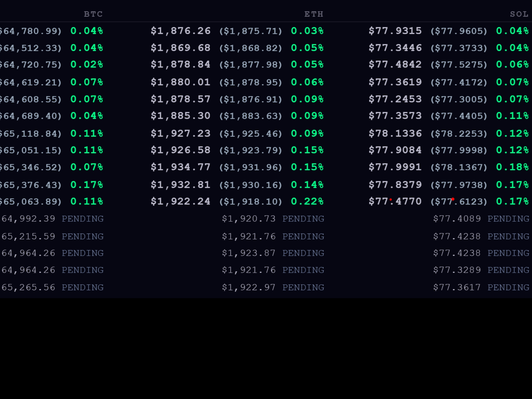532x399 pixels.
Task: Select SOL price $77.9991
Action: (x=395, y=167)
